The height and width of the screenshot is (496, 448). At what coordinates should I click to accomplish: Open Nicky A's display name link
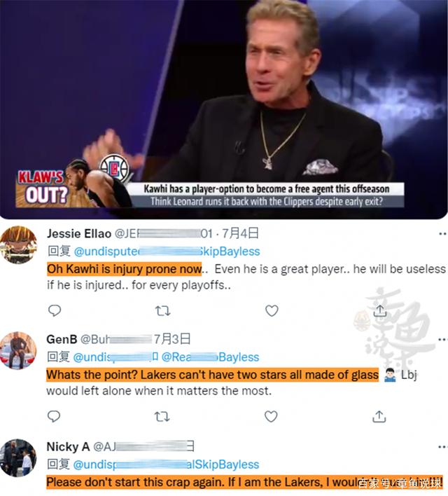[68, 447]
